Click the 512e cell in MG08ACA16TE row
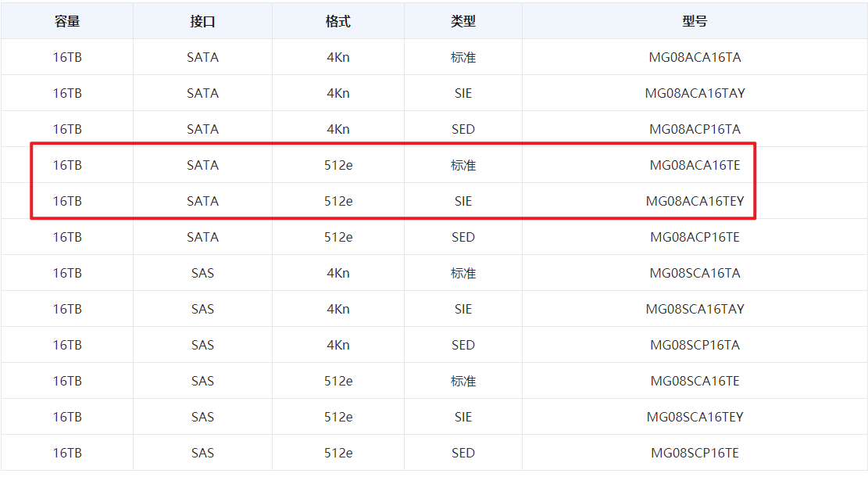Image resolution: width=868 pixels, height=477 pixels. (338, 165)
